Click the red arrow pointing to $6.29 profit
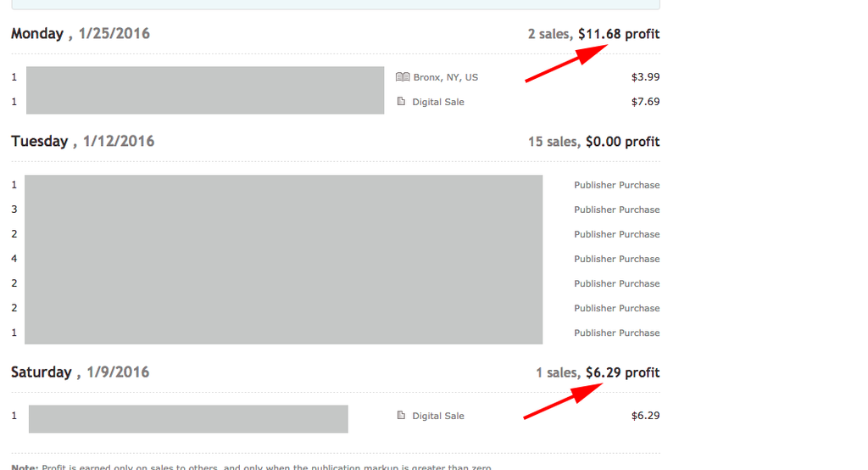Screen dimensions: 868x470 click(x=564, y=401)
